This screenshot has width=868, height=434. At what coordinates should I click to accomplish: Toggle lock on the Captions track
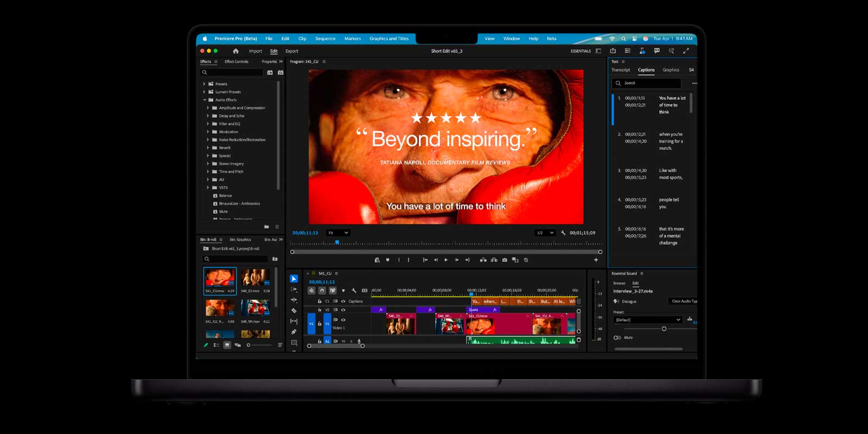pos(320,301)
